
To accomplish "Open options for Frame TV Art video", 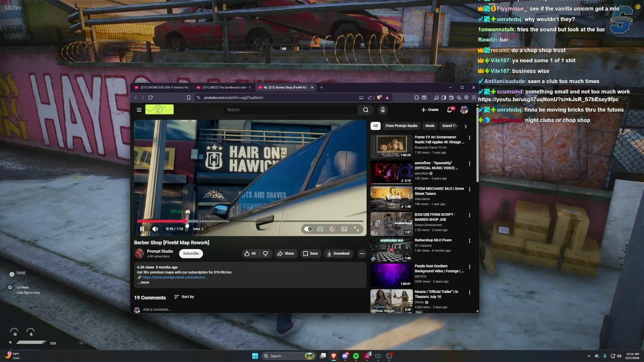I will coord(469,138).
